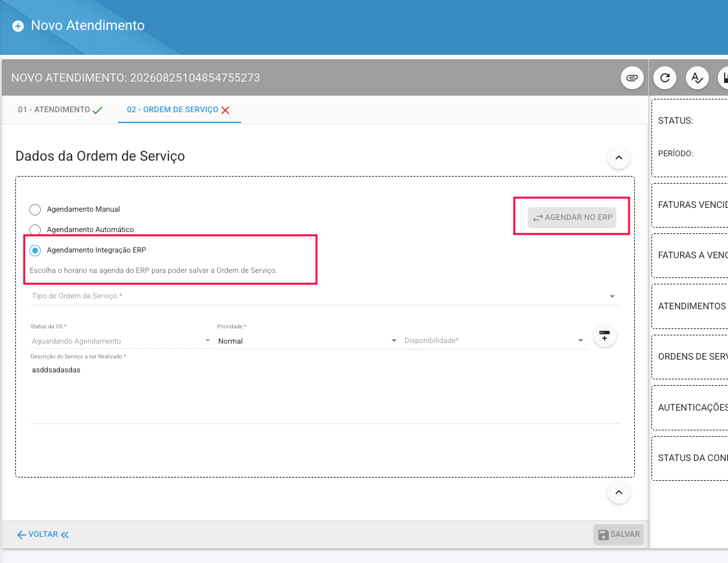Open the Prioridade dropdown showing Normal
The height and width of the screenshot is (563, 728).
coord(308,341)
